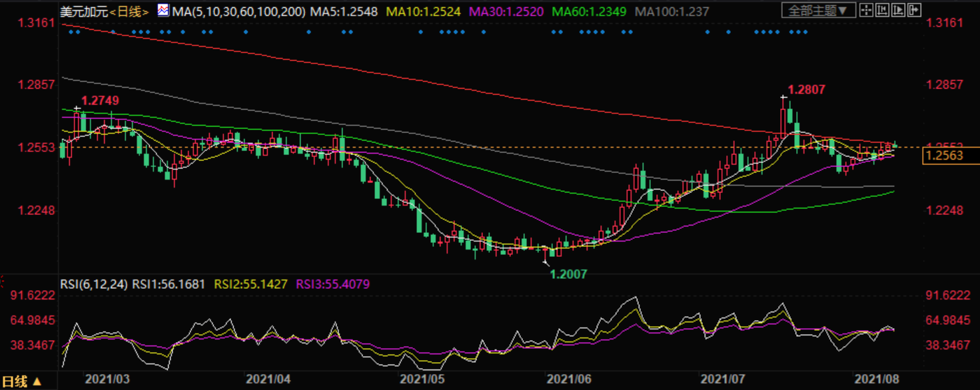Open the 全部主题 dropdown
The image size is (980, 390).
tap(819, 10)
